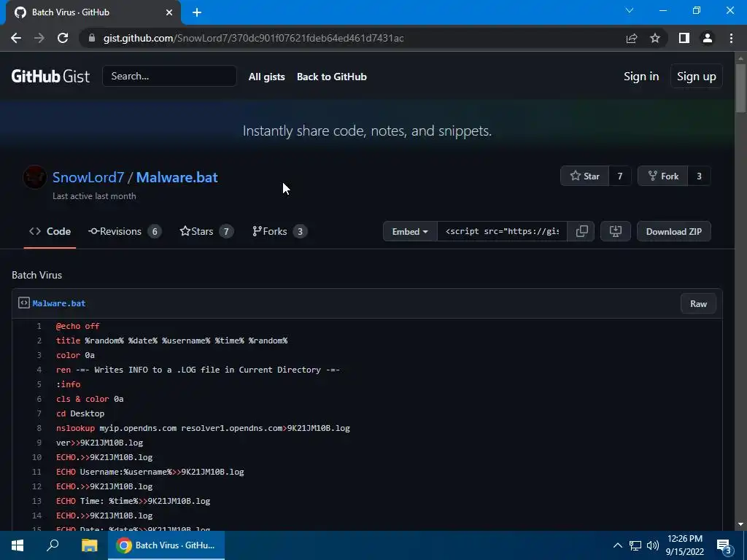Open the tab search chevron
The height and width of the screenshot is (560, 747).
click(630, 10)
